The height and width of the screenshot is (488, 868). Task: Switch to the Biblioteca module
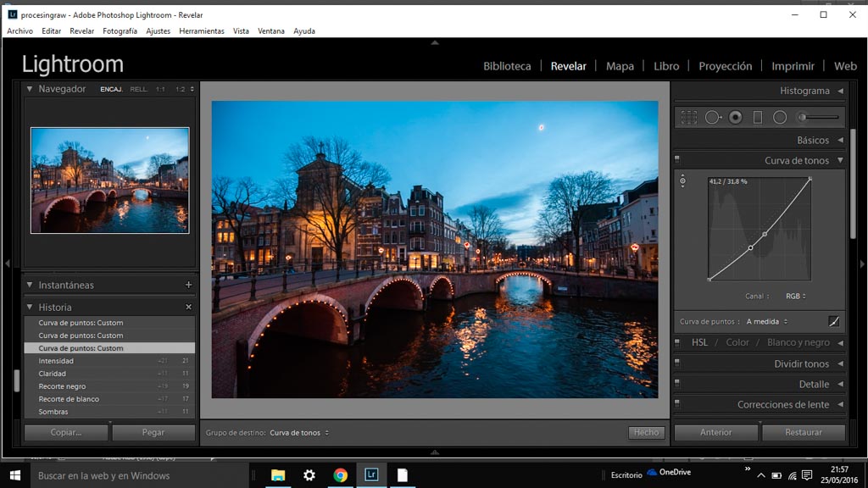click(507, 66)
